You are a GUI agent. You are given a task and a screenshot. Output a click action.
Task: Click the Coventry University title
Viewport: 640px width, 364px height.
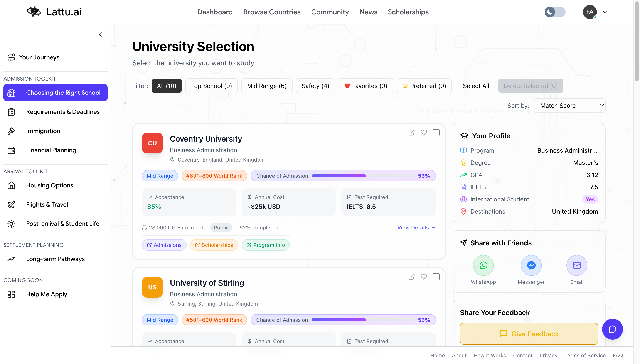point(206,139)
